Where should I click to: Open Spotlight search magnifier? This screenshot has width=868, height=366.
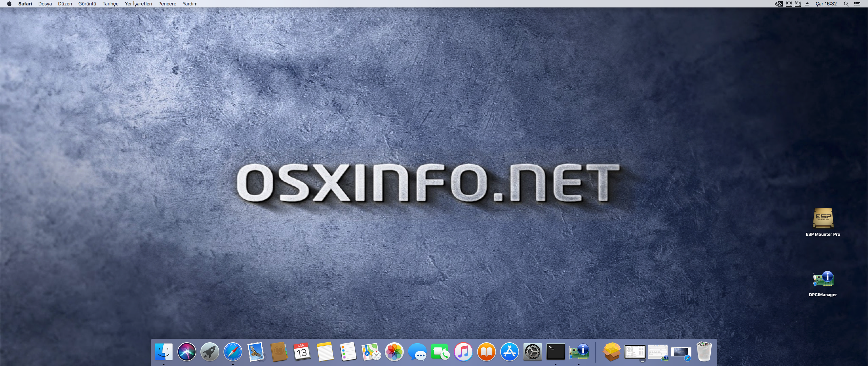click(846, 4)
